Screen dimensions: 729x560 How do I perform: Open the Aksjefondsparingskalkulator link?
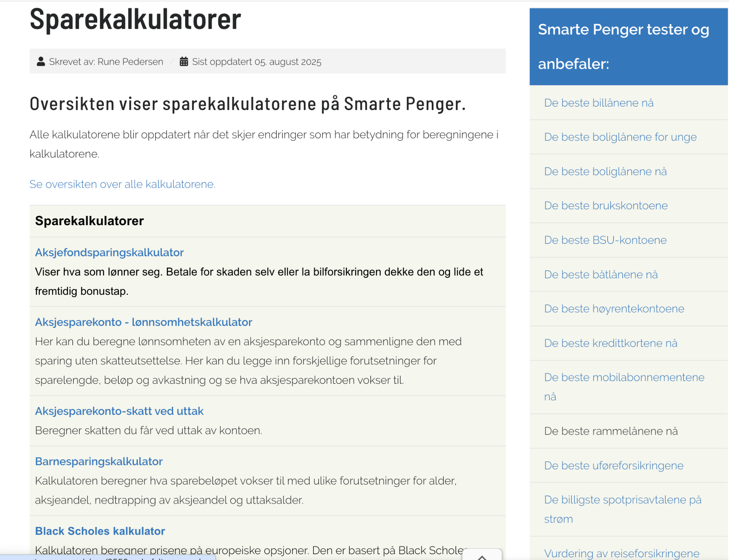click(109, 252)
